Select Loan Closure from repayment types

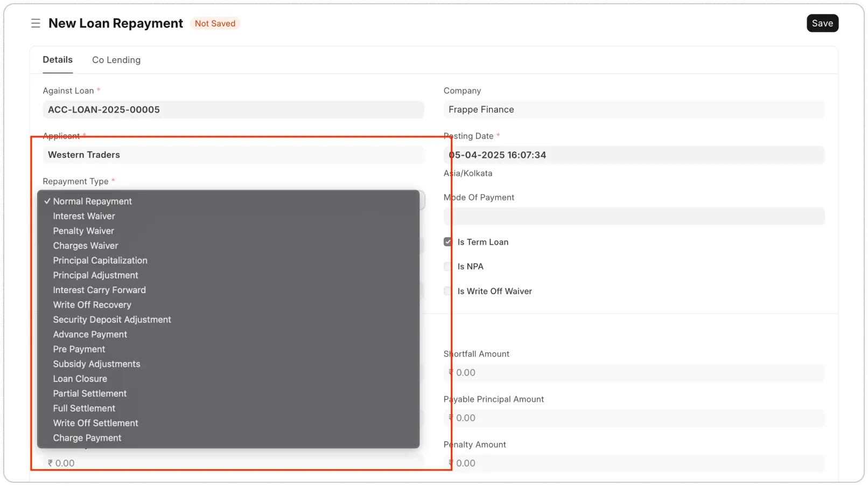tap(80, 379)
